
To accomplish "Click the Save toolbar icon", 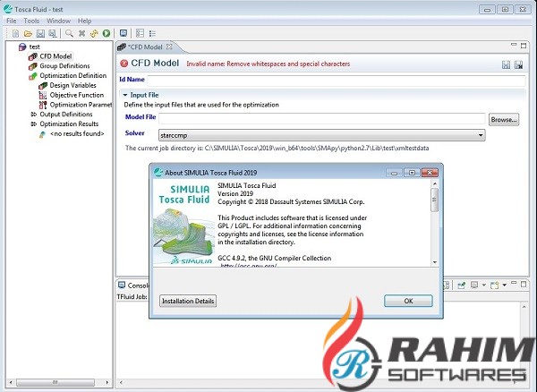I will [x=40, y=33].
